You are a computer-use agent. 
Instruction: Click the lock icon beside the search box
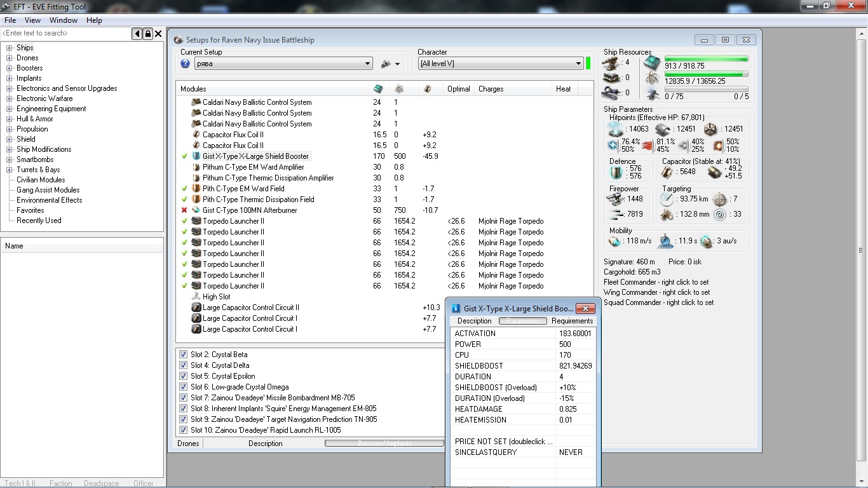pyautogui.click(x=147, y=34)
